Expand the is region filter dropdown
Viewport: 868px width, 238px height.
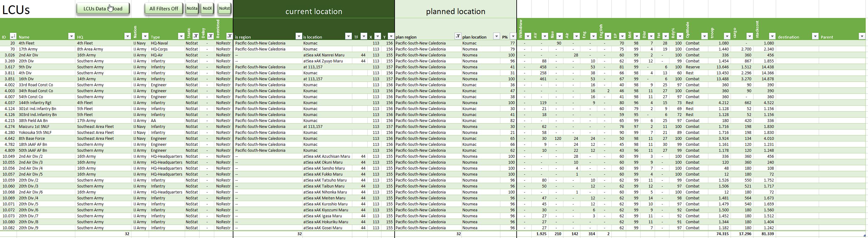[299, 36]
